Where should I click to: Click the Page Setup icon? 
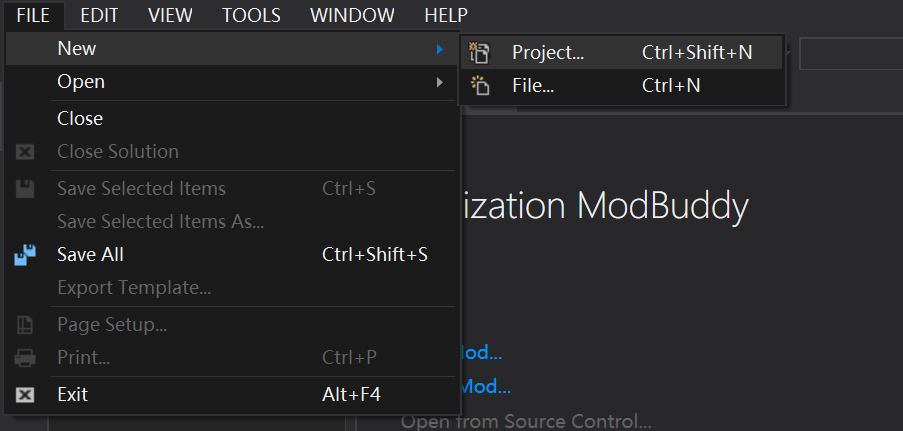pos(25,325)
